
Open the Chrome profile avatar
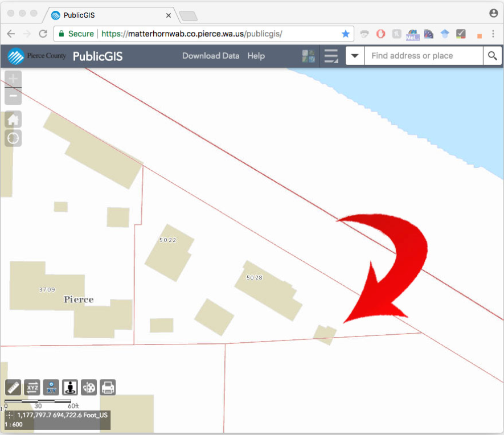coord(493,13)
